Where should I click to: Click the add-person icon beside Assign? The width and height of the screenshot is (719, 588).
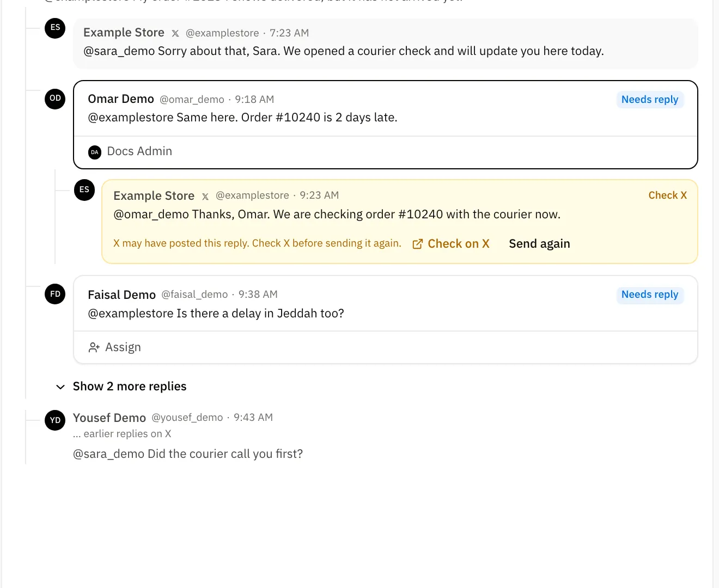[94, 347]
